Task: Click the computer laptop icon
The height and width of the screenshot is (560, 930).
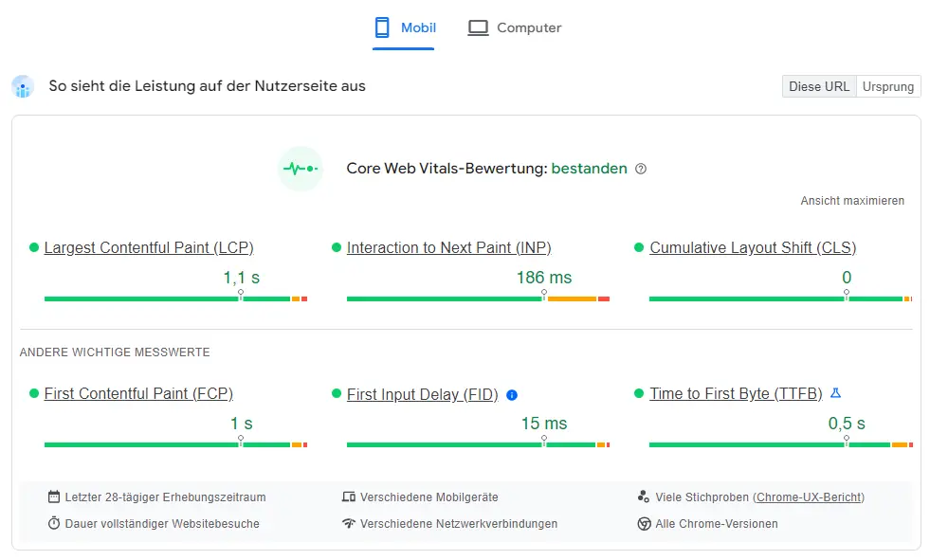Action: coord(478,27)
